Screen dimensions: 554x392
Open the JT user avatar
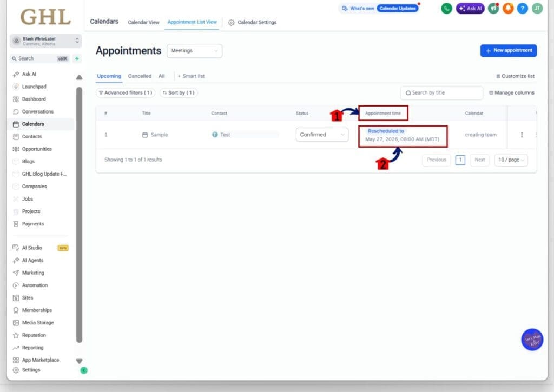537,9
